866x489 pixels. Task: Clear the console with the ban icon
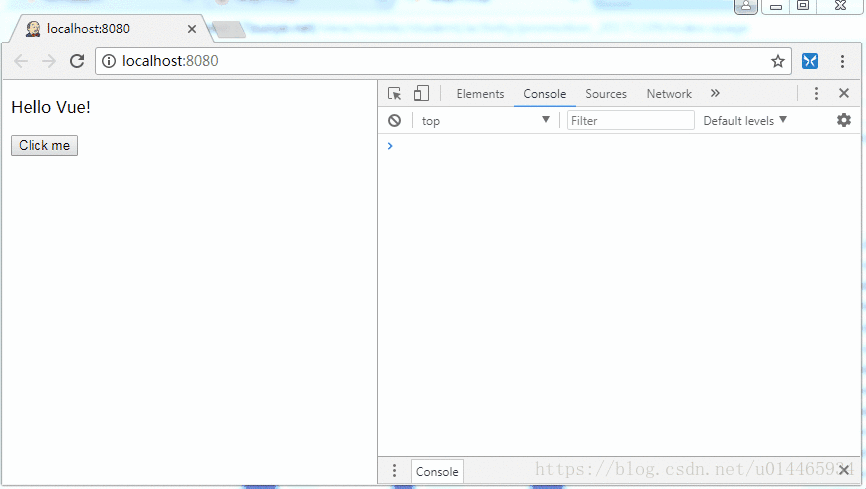[x=394, y=120]
